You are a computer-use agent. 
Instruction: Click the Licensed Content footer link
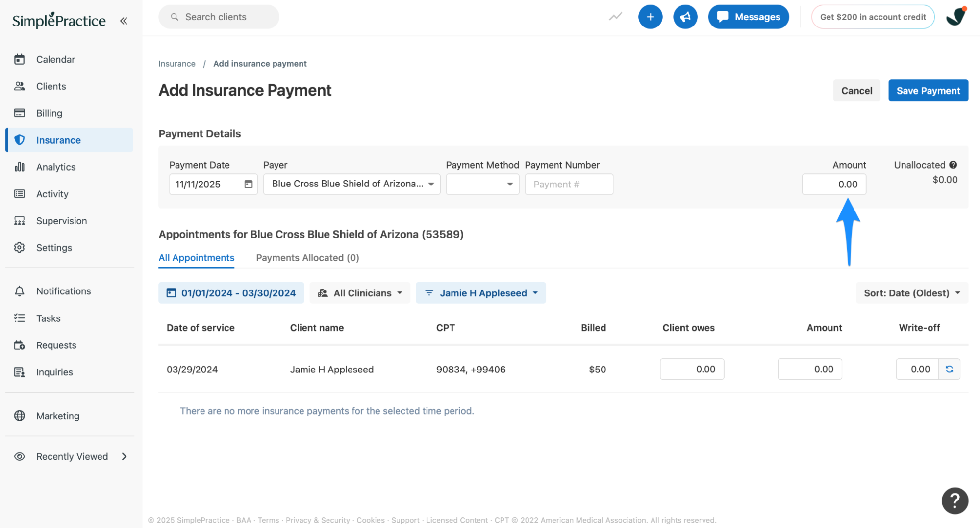(x=456, y=520)
